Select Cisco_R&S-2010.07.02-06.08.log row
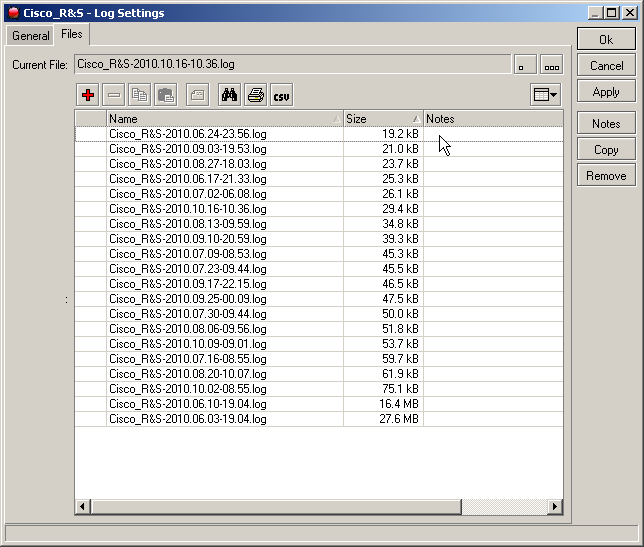 click(319, 194)
